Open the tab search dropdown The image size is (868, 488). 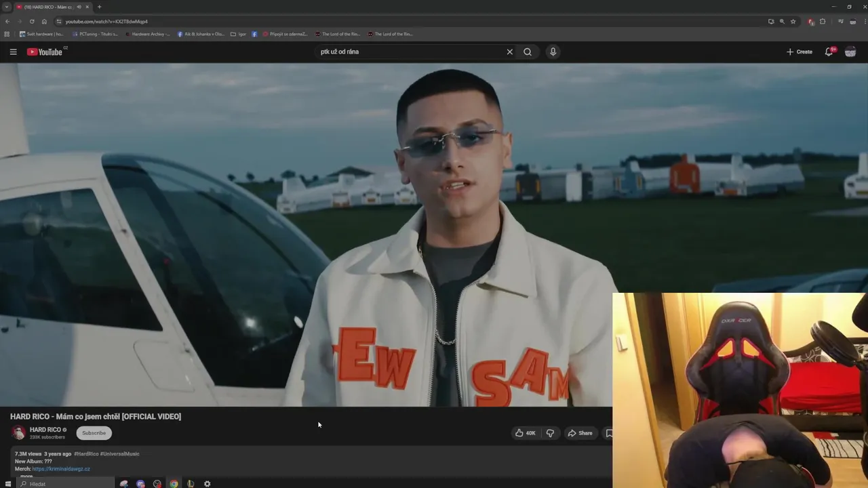(6, 7)
